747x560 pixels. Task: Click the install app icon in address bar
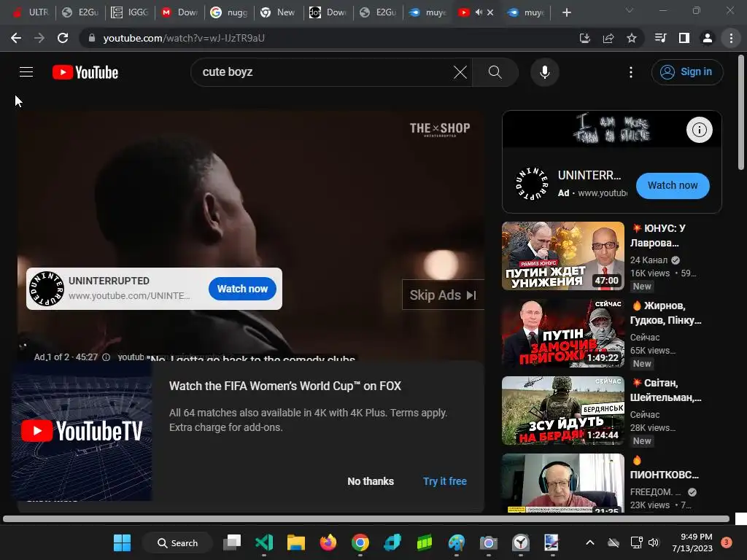coord(584,38)
